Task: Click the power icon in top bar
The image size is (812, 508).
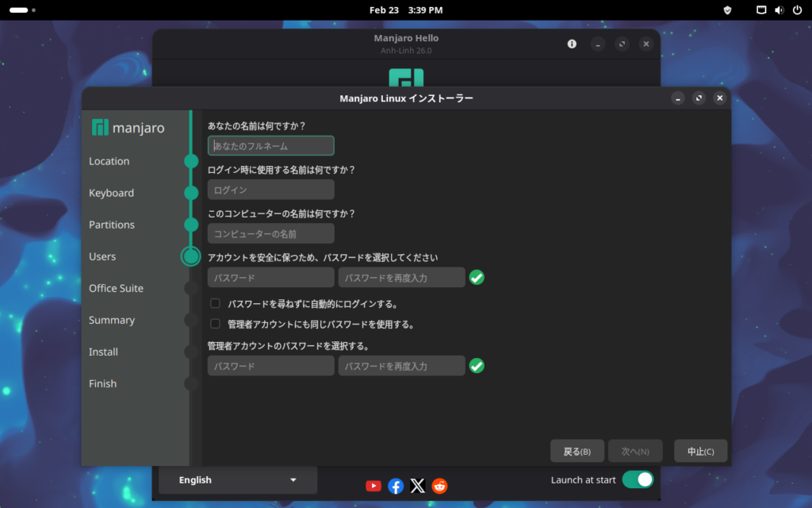Action: coord(795,10)
